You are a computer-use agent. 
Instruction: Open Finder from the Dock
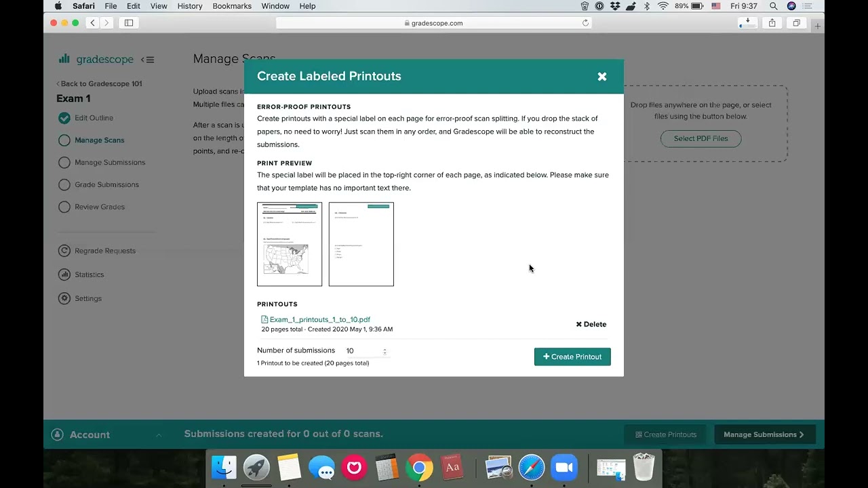click(x=224, y=467)
